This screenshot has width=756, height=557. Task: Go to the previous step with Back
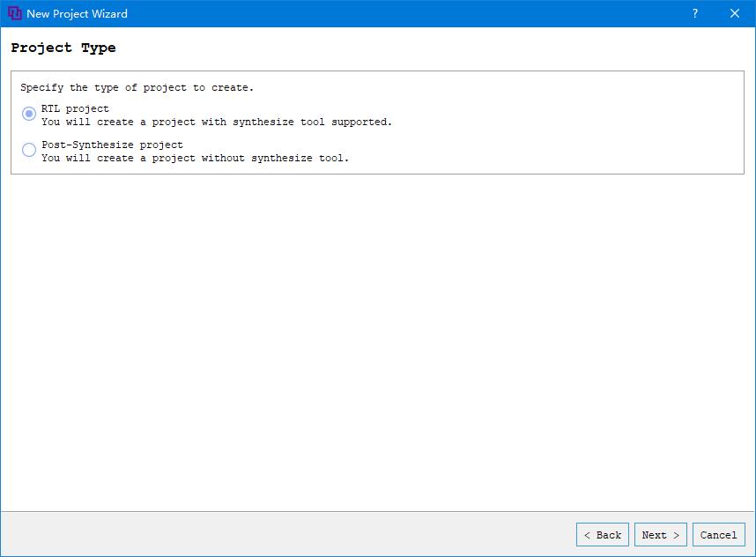pyautogui.click(x=602, y=535)
